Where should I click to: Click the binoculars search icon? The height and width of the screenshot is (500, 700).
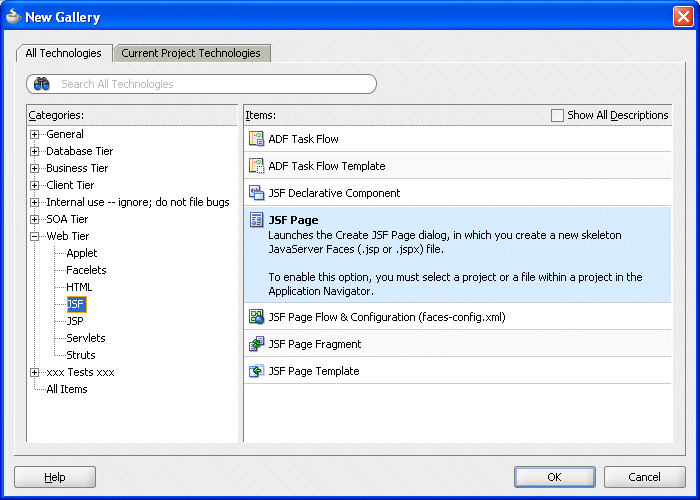tap(42, 84)
